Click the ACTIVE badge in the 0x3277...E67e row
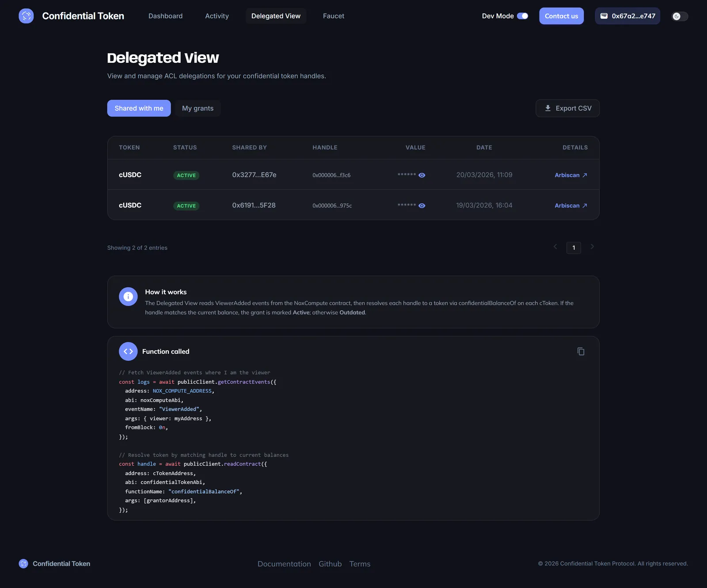This screenshot has width=707, height=588. [x=186, y=176]
